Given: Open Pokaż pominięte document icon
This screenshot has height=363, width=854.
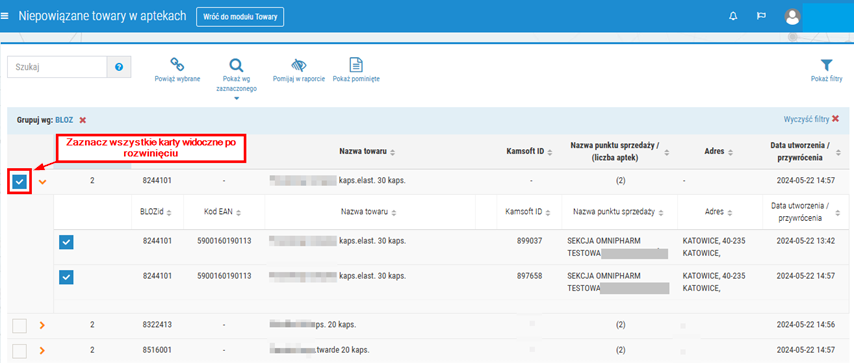Looking at the screenshot, I should tap(356, 65).
